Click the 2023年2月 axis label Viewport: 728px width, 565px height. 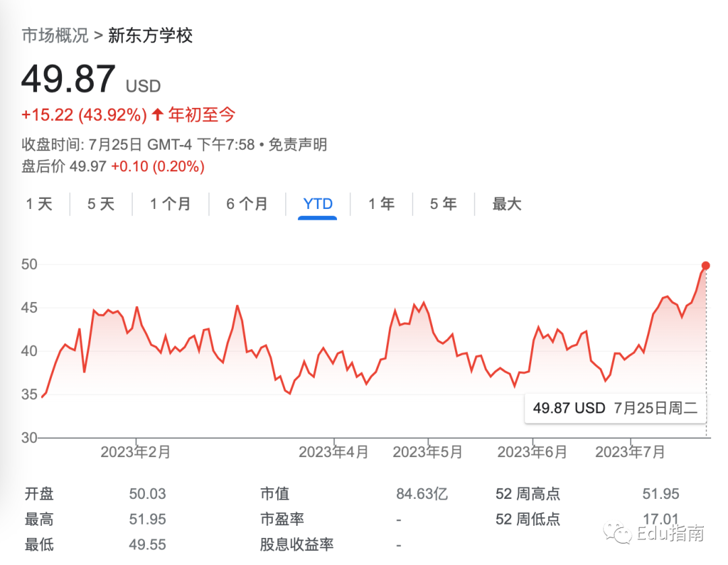(x=135, y=452)
